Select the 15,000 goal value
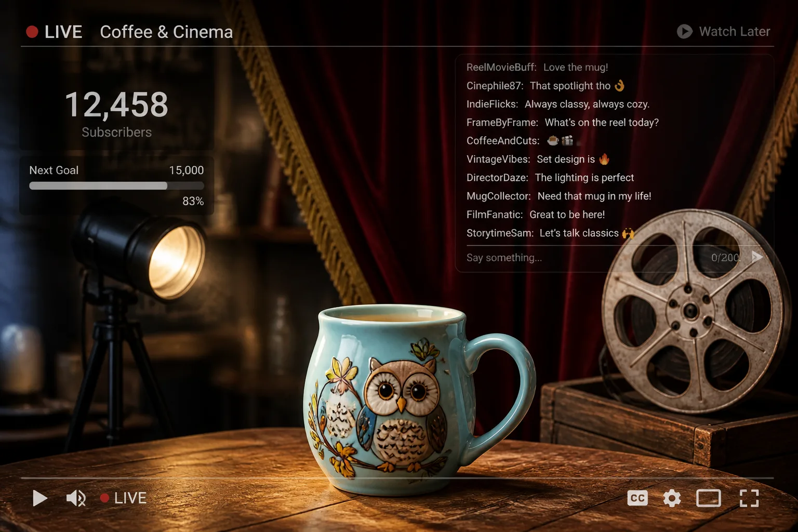The image size is (798, 532). point(187,170)
